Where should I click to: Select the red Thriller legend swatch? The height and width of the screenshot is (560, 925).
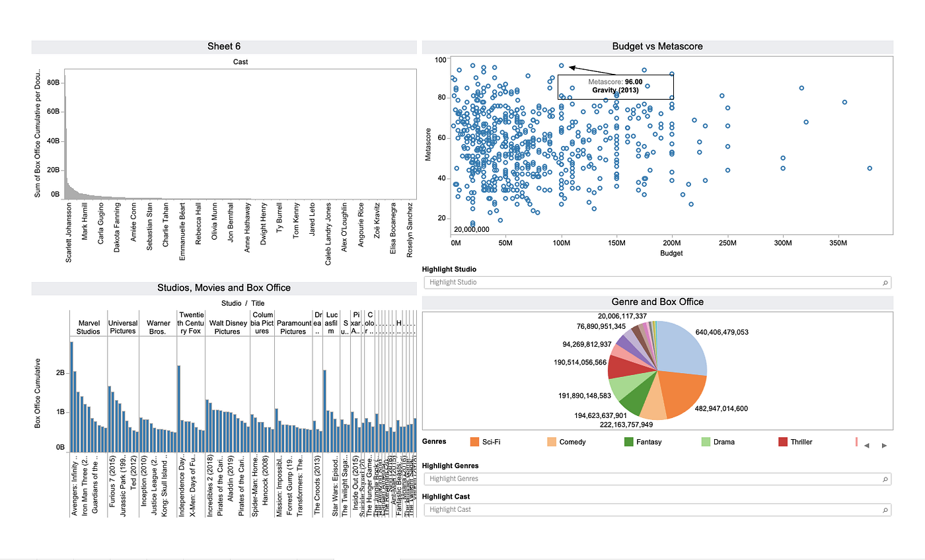point(782,441)
